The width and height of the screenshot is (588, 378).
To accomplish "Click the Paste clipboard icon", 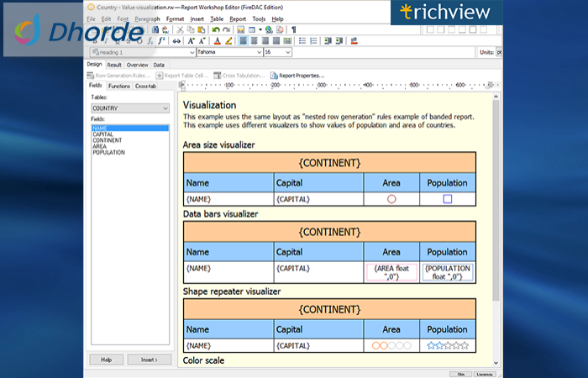I will click(202, 30).
